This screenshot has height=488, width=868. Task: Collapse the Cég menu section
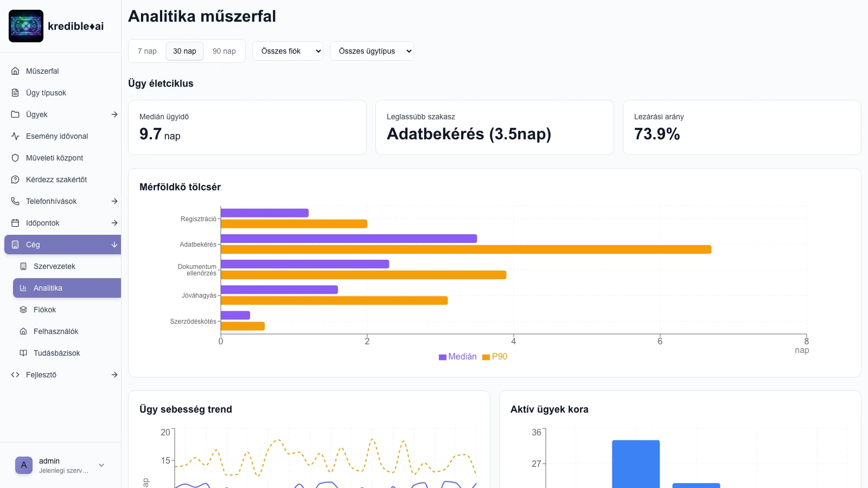click(114, 245)
